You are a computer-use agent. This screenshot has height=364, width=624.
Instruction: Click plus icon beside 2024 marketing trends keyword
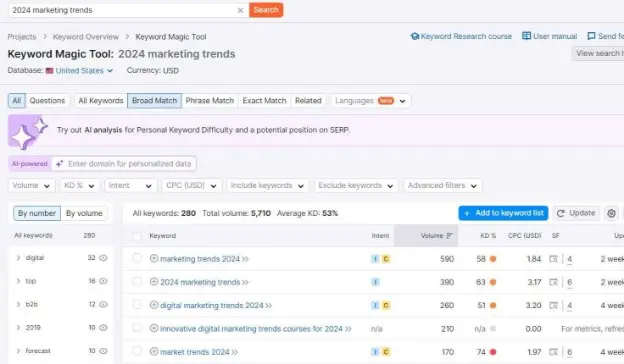(x=154, y=282)
